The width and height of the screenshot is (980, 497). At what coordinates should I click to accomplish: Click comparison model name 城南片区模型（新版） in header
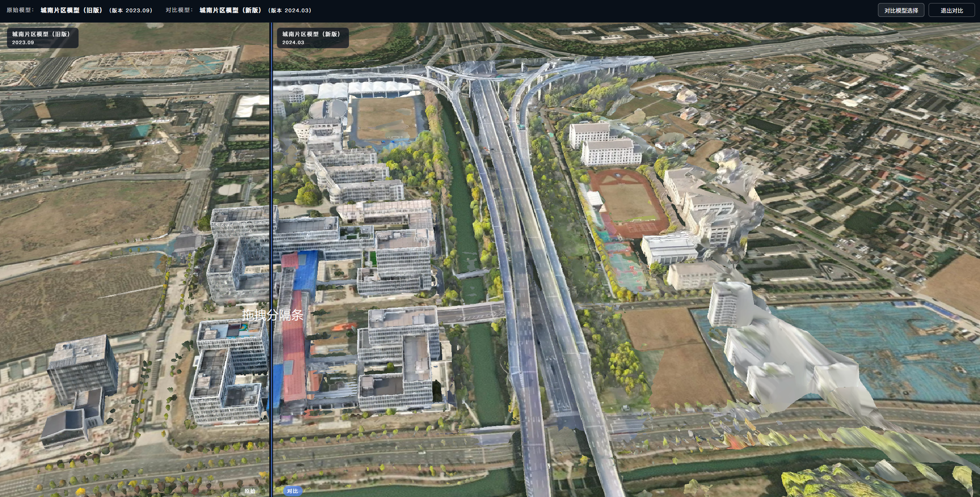click(x=231, y=10)
